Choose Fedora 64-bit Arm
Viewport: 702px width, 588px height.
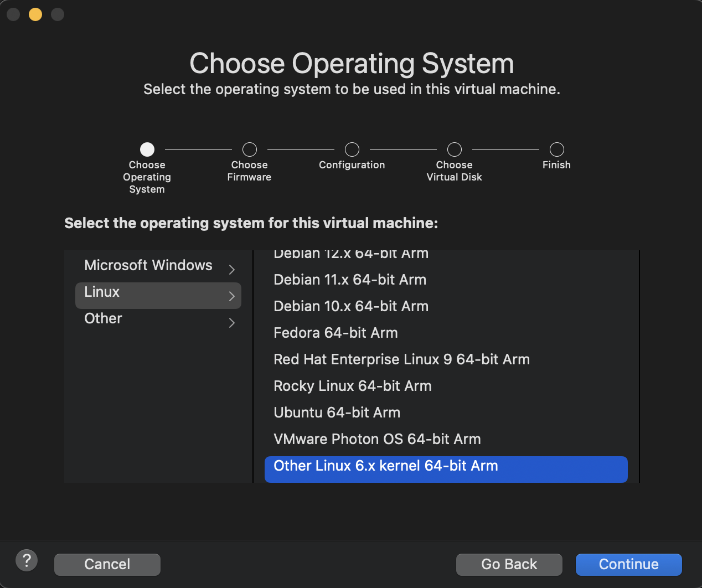pos(335,333)
